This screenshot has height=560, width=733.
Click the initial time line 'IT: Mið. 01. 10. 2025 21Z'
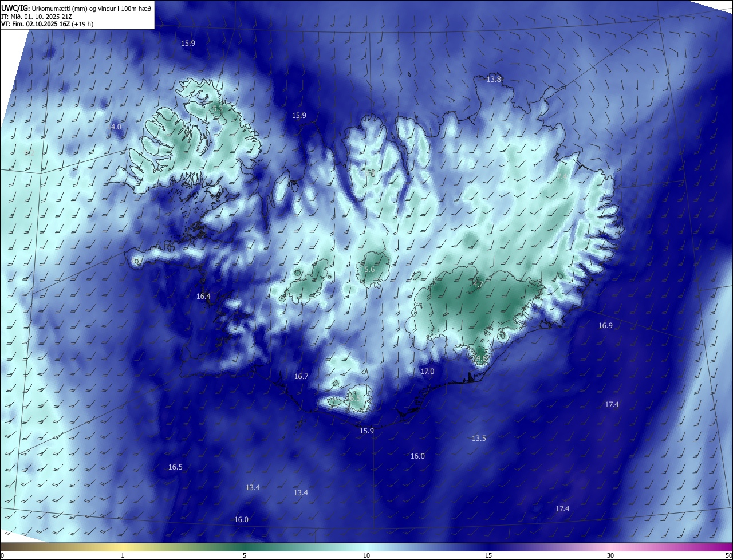37,16
